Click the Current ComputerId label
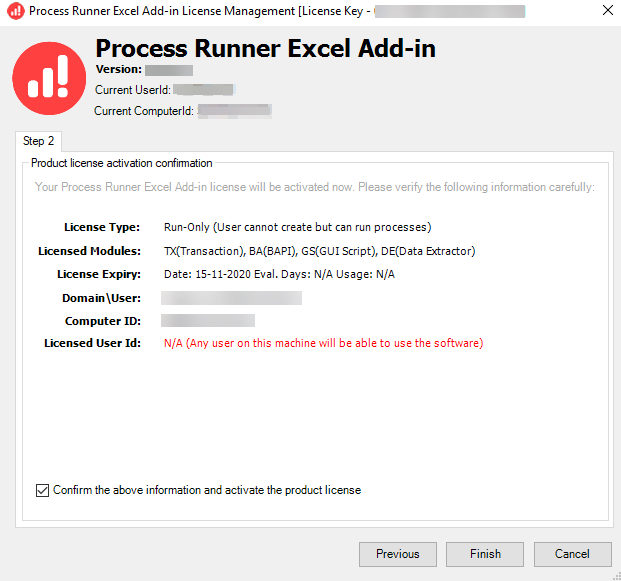 point(144,111)
